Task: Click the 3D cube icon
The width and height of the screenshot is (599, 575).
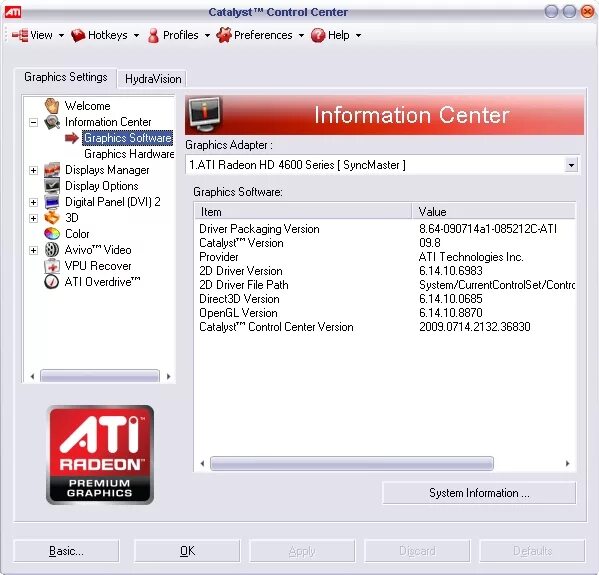Action: [x=52, y=218]
